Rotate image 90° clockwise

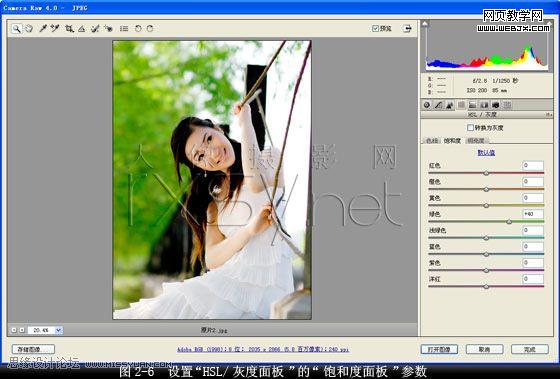150,29
